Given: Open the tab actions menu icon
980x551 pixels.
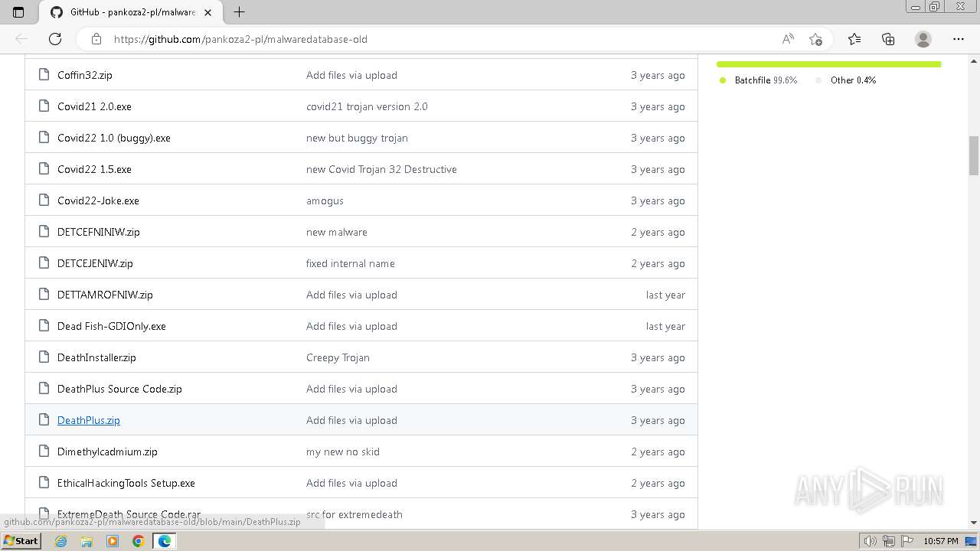Looking at the screenshot, I should pyautogui.click(x=18, y=12).
